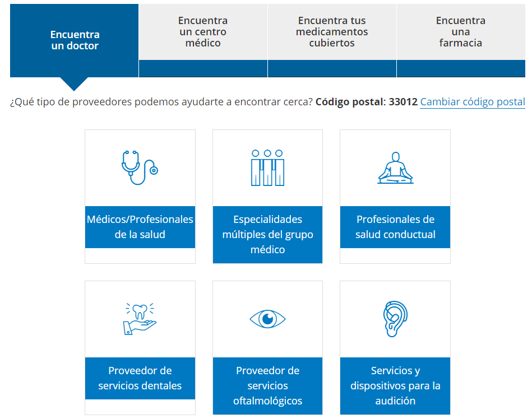Click Proveedor de servicios dentales label
Viewport: 532px width, 419px height.
click(140, 378)
